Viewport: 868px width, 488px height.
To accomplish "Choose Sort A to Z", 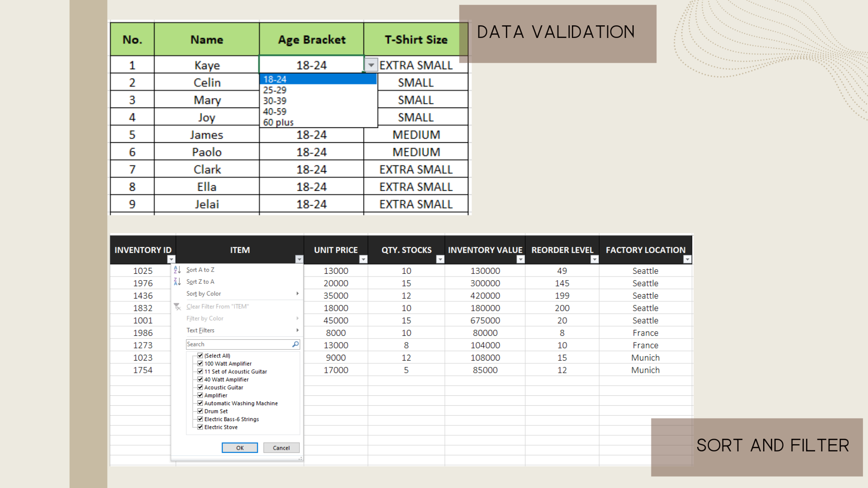I will click(237, 270).
